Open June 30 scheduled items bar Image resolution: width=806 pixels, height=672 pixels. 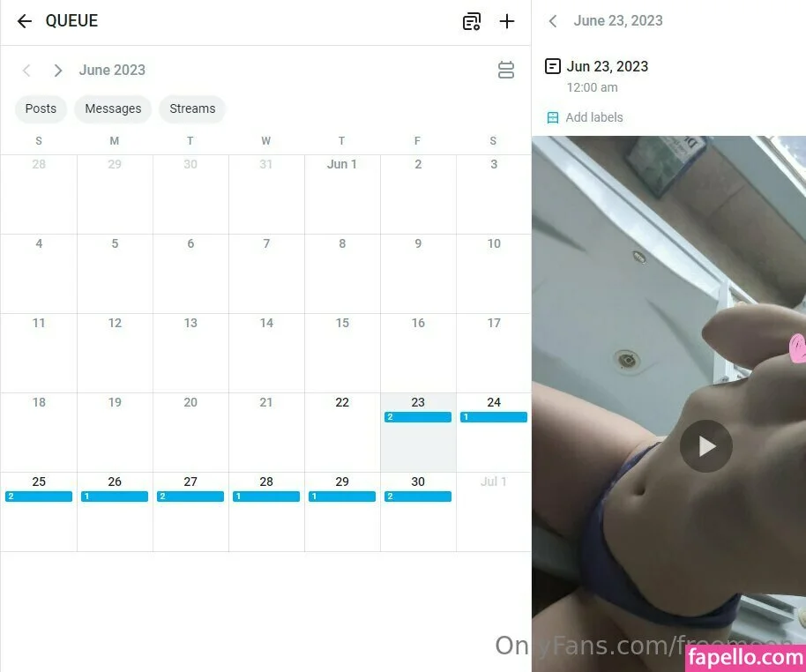418,497
